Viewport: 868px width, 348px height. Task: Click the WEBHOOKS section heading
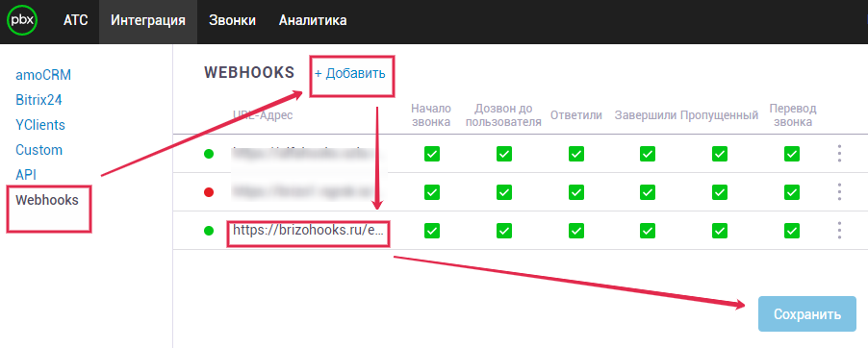click(249, 72)
